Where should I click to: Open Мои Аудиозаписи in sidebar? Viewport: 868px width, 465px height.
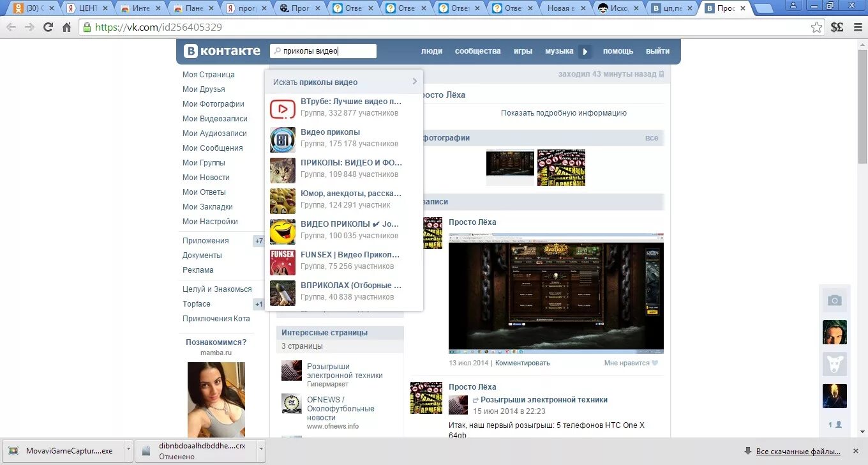pos(214,133)
